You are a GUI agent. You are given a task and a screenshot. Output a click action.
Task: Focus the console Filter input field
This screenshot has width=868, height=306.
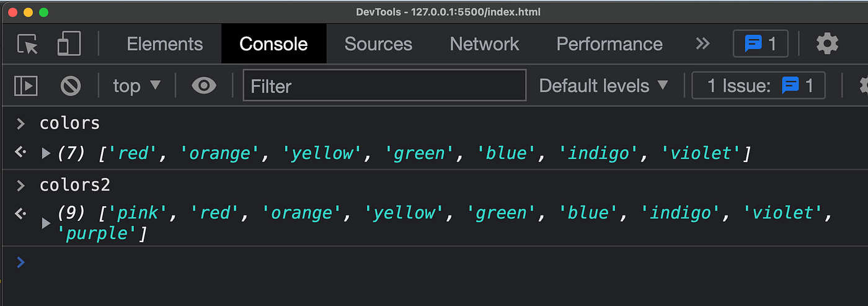[384, 86]
